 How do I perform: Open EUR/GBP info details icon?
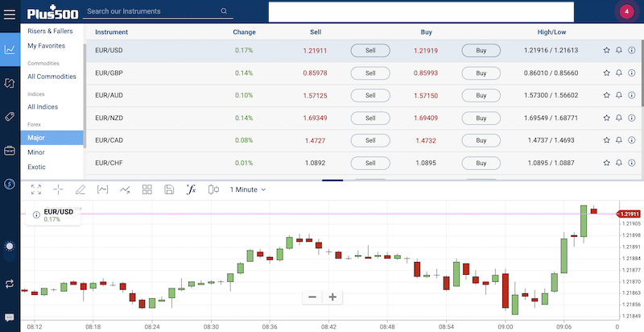pyautogui.click(x=632, y=73)
